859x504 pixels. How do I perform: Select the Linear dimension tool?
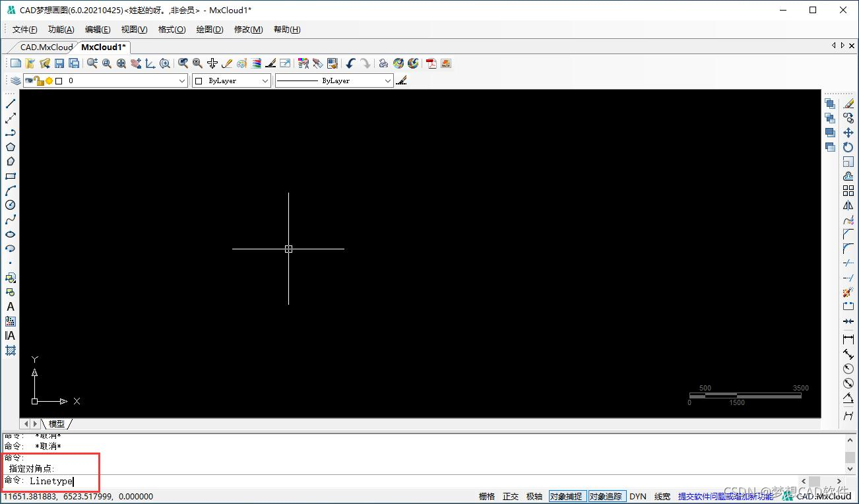pyautogui.click(x=848, y=339)
